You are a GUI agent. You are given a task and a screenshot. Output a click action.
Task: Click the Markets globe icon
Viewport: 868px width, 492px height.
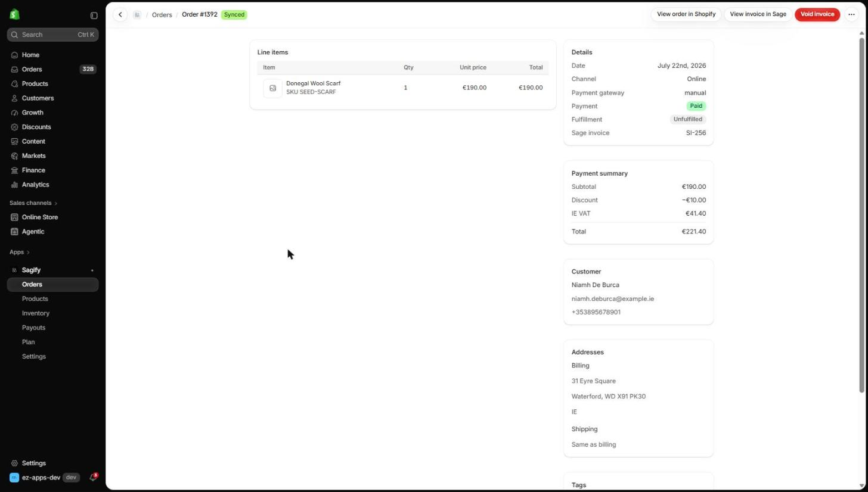15,156
